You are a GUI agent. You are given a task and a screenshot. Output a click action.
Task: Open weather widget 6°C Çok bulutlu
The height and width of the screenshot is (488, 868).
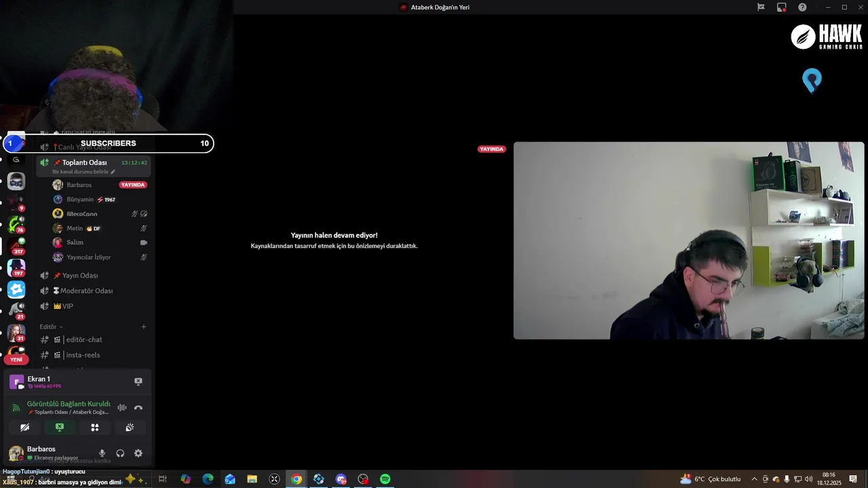(x=711, y=479)
